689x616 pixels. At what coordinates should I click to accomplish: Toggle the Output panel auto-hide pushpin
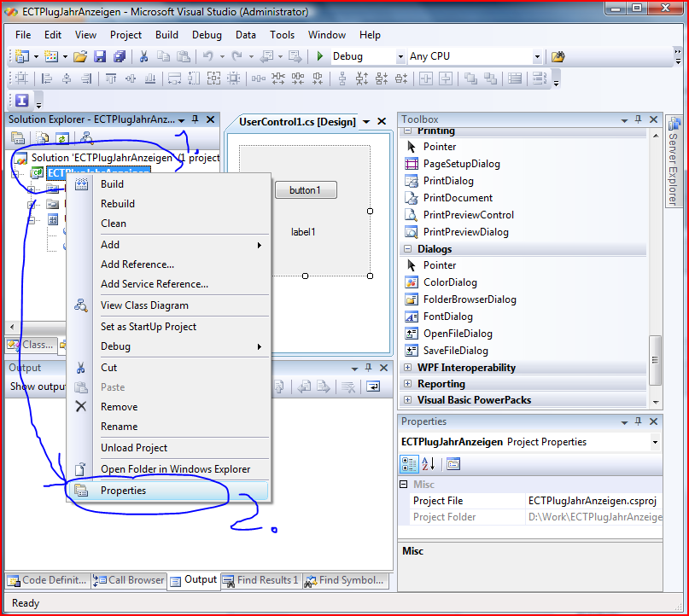(369, 368)
